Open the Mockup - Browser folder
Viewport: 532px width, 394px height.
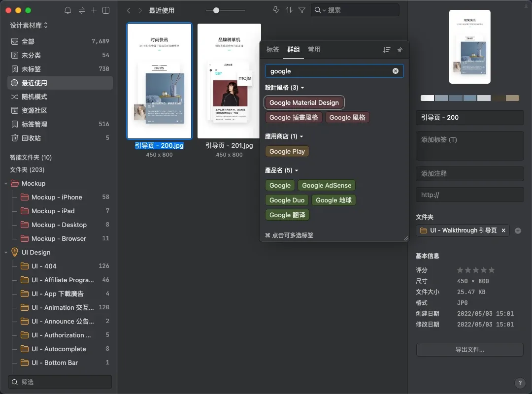65,238
